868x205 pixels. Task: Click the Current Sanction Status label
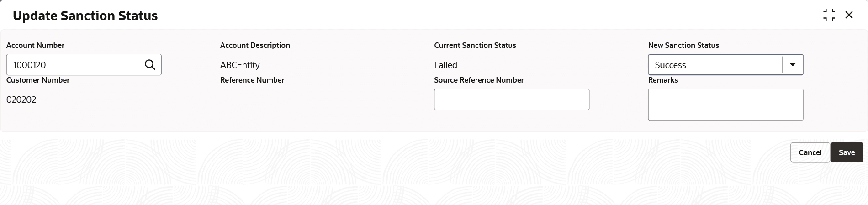click(475, 45)
